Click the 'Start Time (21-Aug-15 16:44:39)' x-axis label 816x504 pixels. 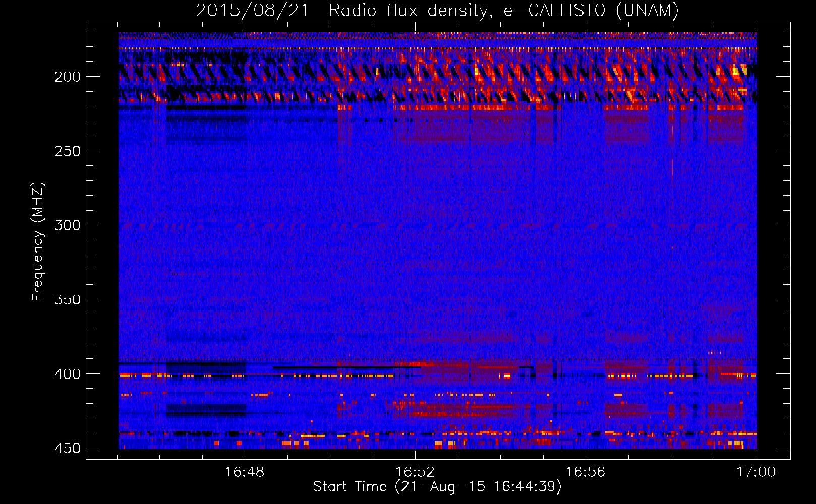pos(437,487)
